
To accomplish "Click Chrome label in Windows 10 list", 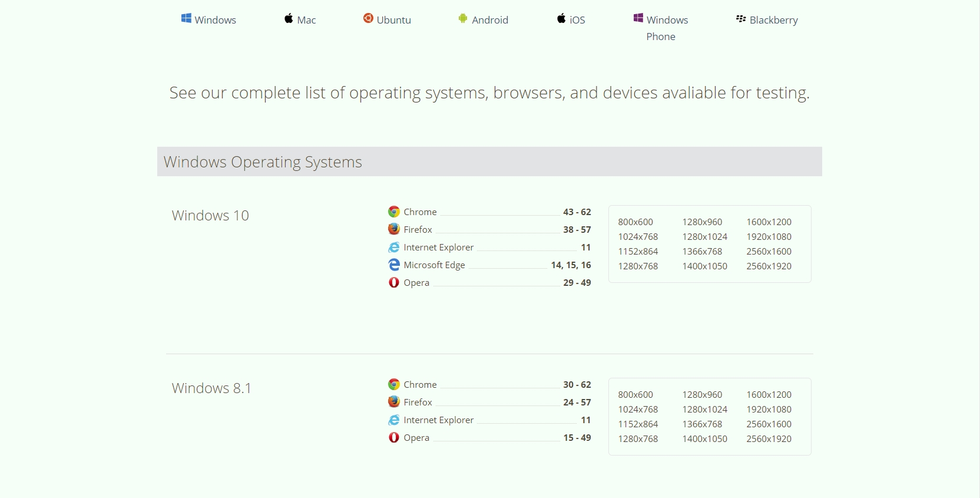I will coord(420,212).
